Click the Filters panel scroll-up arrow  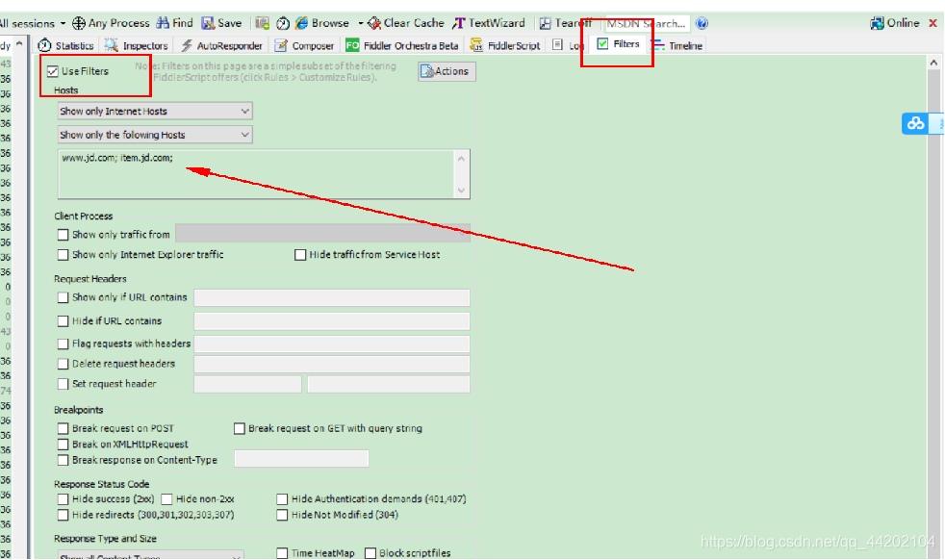tap(933, 63)
